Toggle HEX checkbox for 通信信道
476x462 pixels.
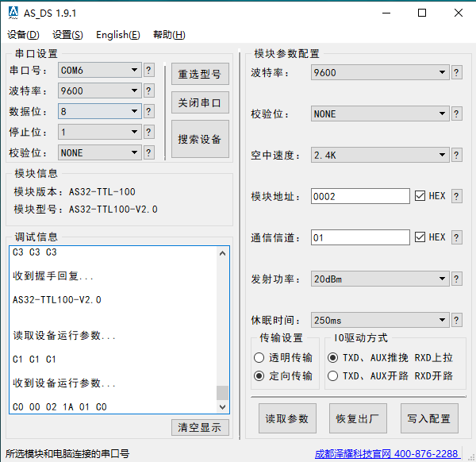(x=420, y=237)
